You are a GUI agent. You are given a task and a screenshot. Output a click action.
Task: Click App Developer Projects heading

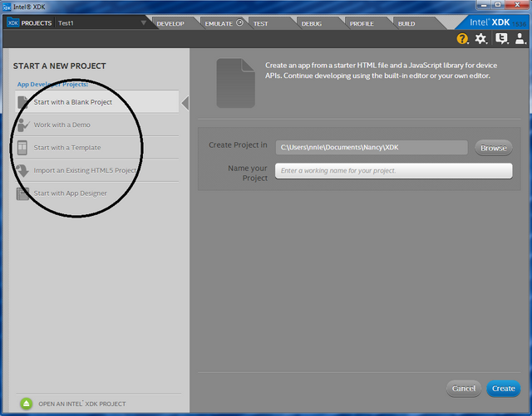click(52, 84)
